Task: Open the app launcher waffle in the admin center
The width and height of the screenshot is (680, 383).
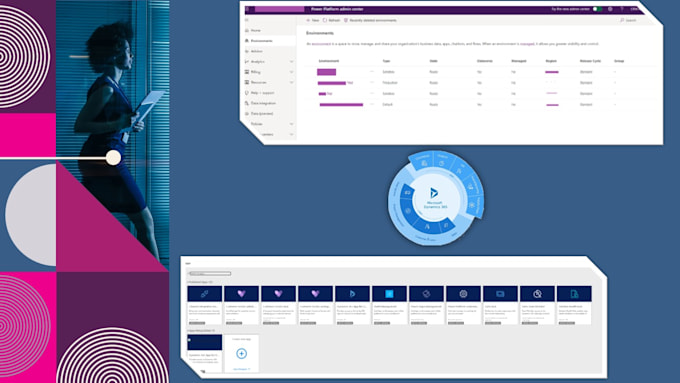Action: 247,9
